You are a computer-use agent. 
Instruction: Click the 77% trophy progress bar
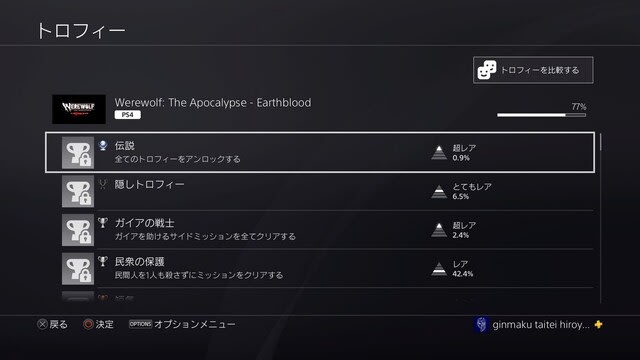coord(542,115)
